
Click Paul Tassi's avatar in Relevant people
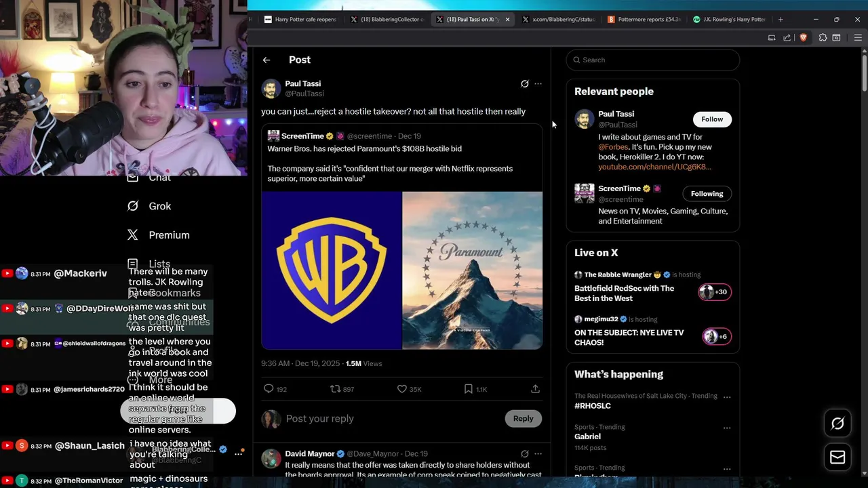(585, 119)
